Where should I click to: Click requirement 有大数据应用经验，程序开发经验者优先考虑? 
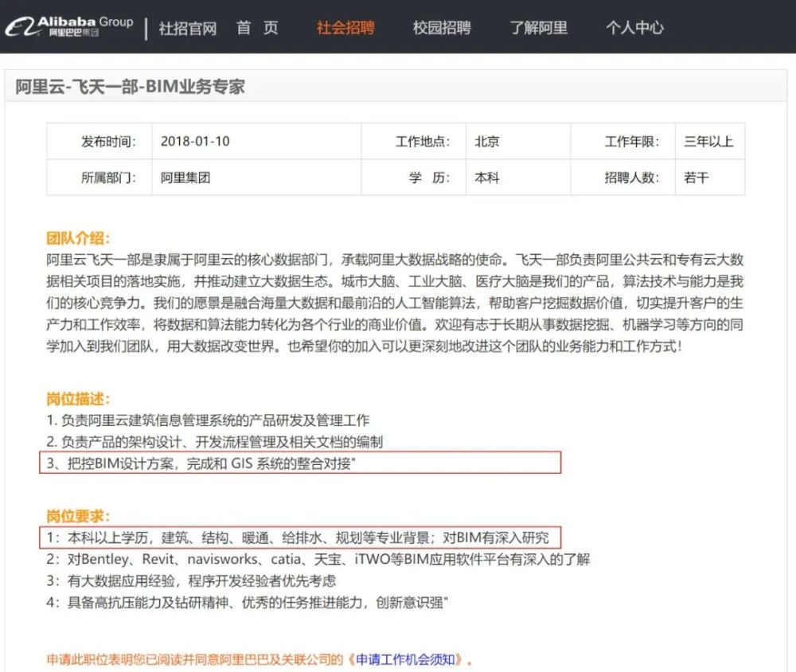191,580
